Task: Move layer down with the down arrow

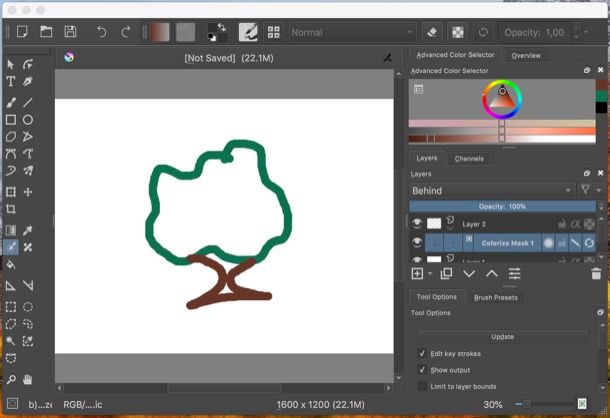Action: [x=469, y=274]
